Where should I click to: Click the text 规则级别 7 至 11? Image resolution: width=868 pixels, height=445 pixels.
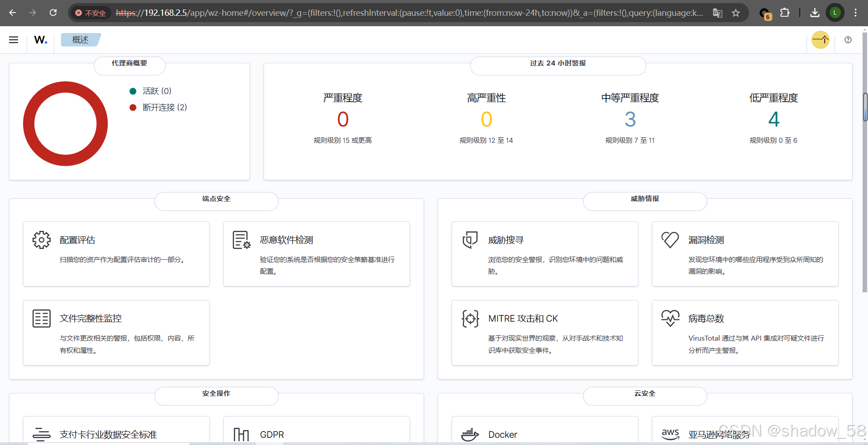click(x=630, y=141)
